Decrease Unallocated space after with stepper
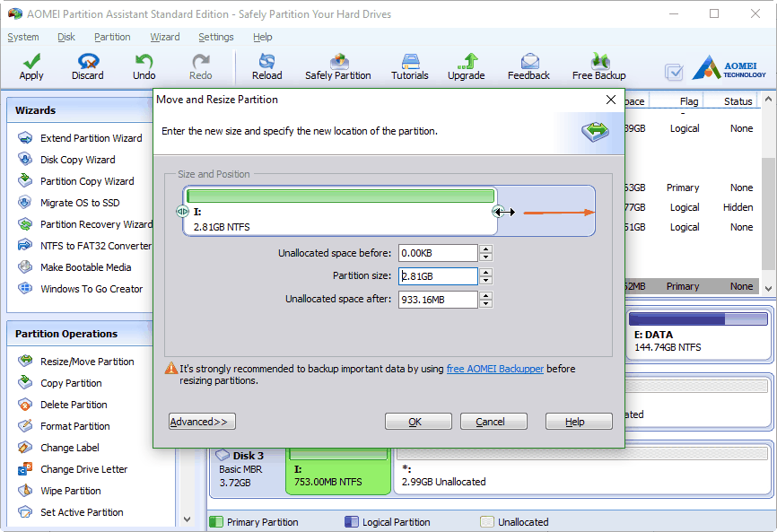This screenshot has height=532, width=777. (485, 303)
